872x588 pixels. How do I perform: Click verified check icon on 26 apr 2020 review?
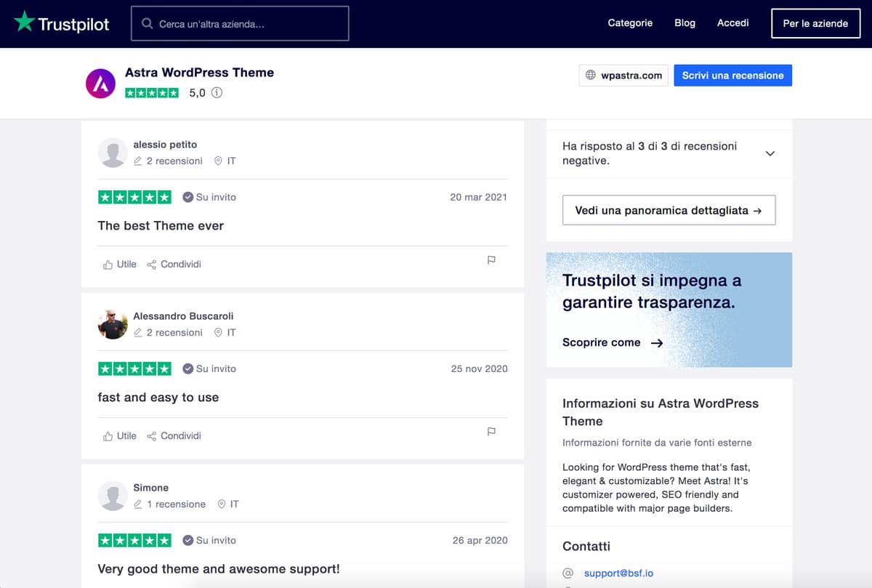click(x=187, y=540)
